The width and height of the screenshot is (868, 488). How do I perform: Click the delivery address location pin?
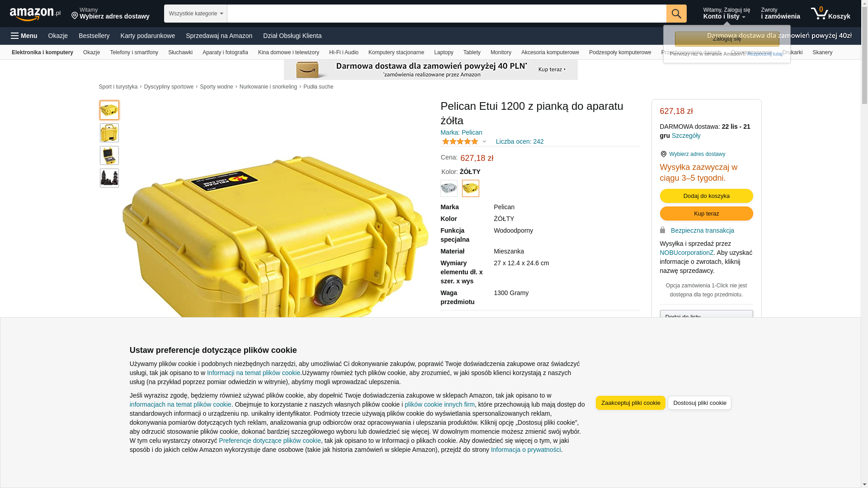(75, 16)
